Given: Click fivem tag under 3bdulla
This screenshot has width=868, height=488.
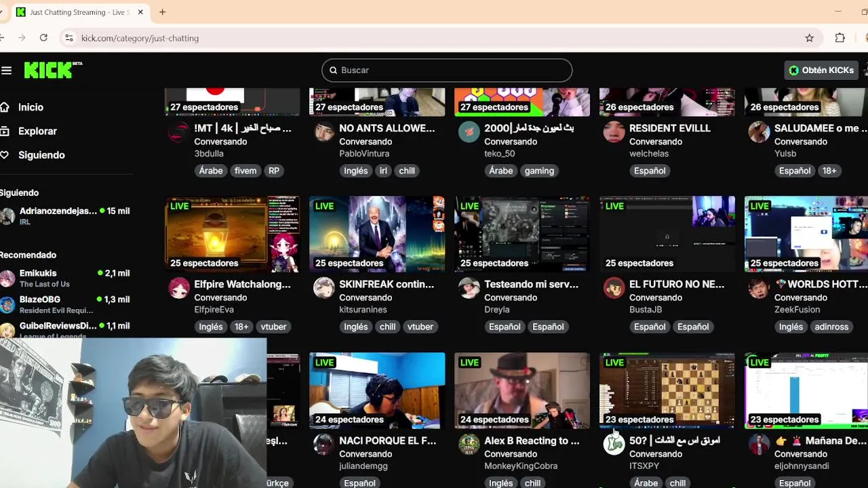Looking at the screenshot, I should pos(245,171).
